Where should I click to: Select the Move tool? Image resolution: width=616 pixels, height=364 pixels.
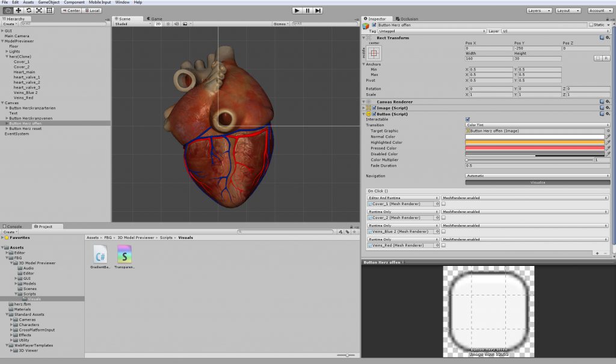[x=20, y=10]
